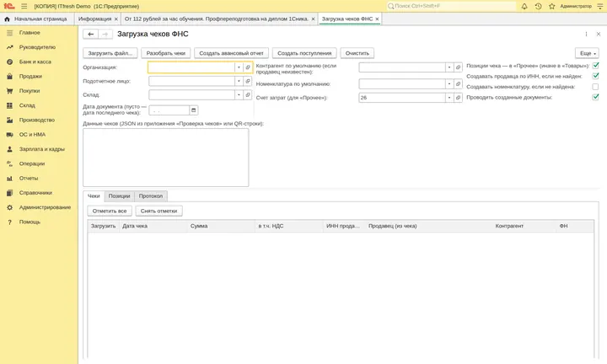Click open-link icon next to Контрагент по умолчанию
Screen dimensions: 607x364
(458, 67)
